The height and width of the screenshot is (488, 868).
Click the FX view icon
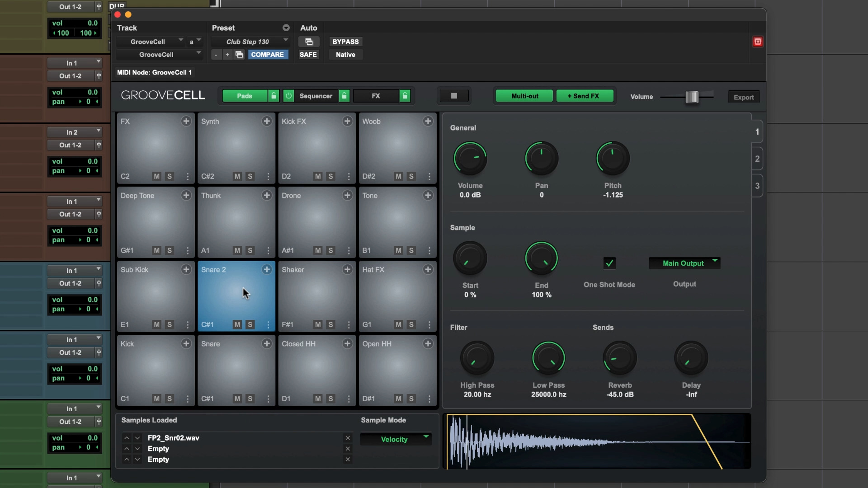(x=376, y=96)
